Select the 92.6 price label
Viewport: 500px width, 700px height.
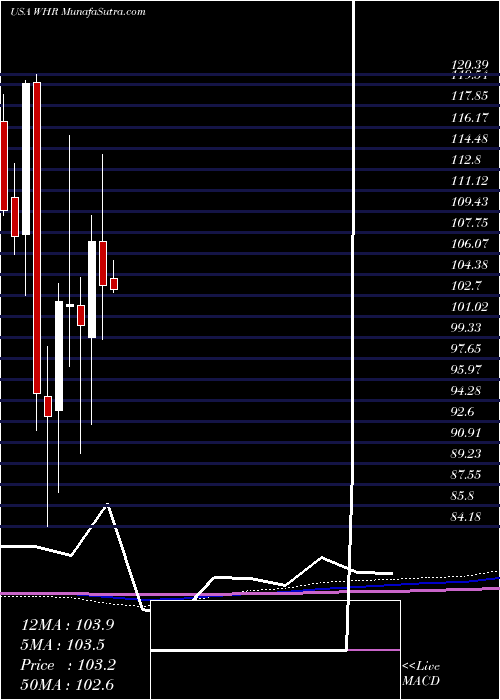[462, 412]
